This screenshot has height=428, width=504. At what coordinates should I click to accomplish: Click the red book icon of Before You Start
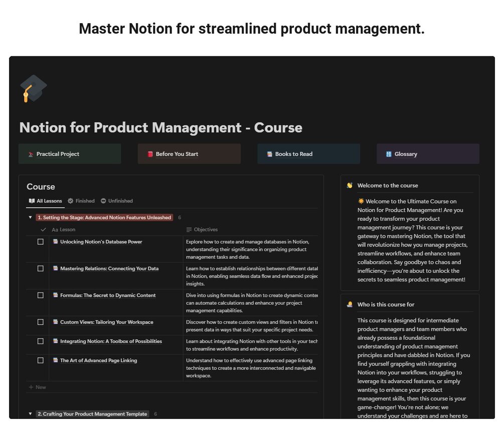click(x=150, y=154)
